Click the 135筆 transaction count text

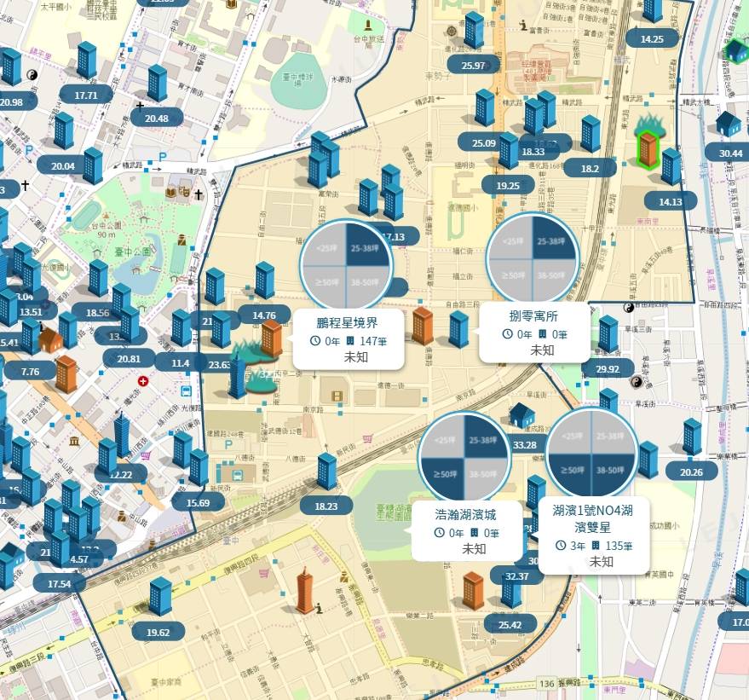point(619,545)
